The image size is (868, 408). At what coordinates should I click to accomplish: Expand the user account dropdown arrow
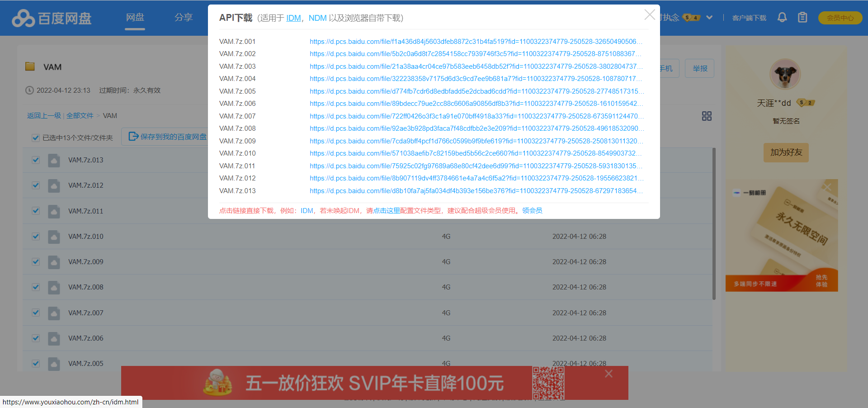(x=709, y=18)
